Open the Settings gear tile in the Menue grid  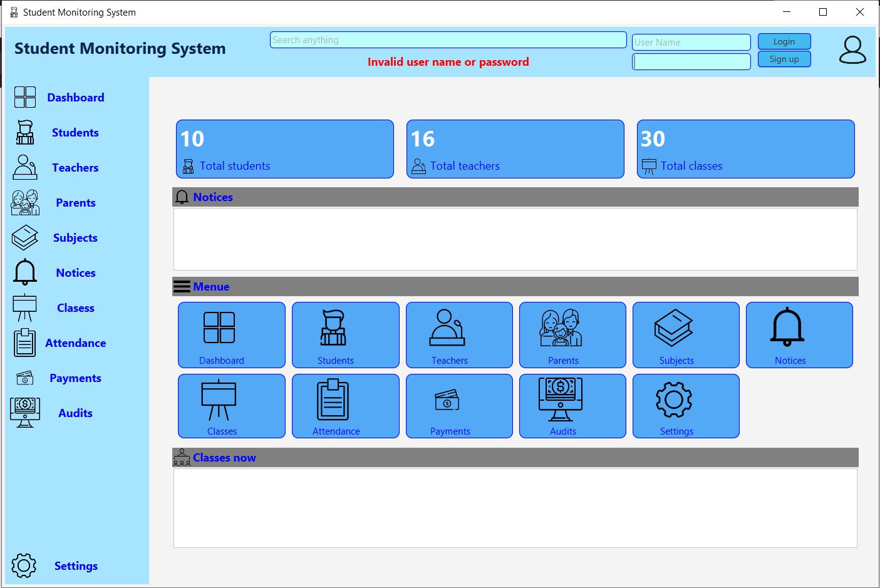686,406
